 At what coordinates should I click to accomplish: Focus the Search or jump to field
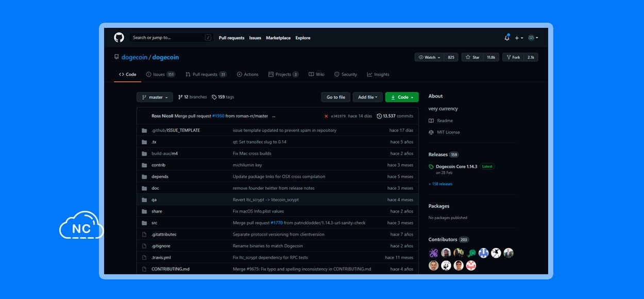[x=171, y=38]
